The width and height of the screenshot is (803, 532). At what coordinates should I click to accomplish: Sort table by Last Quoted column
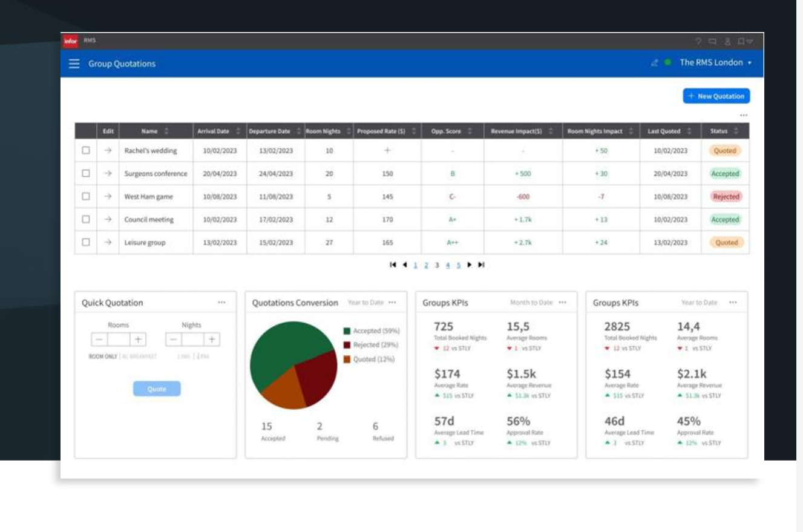click(689, 131)
